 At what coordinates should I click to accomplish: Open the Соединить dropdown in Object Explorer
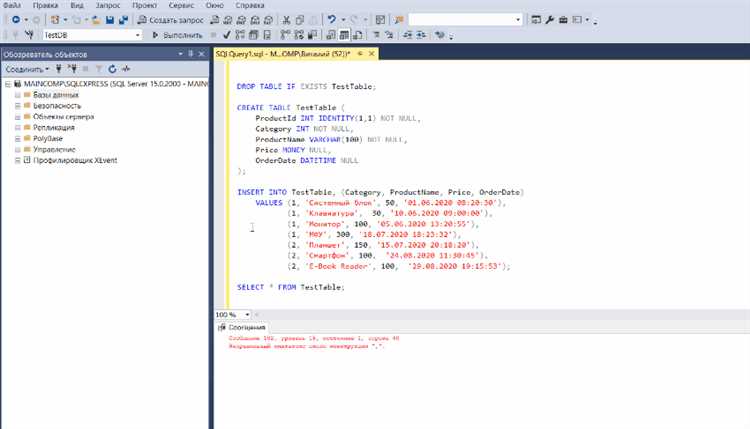[x=26, y=69]
